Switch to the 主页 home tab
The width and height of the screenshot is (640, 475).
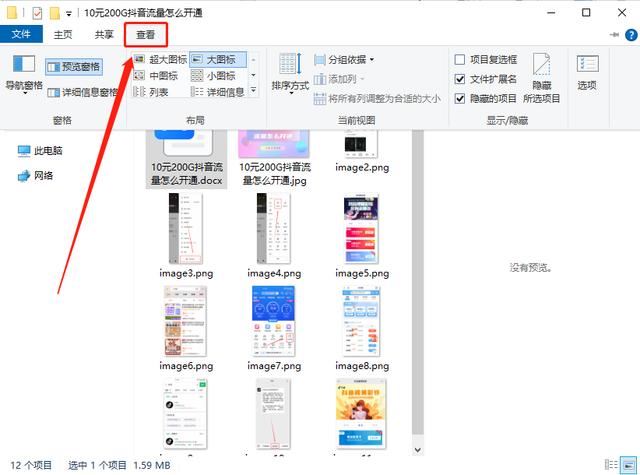[64, 34]
